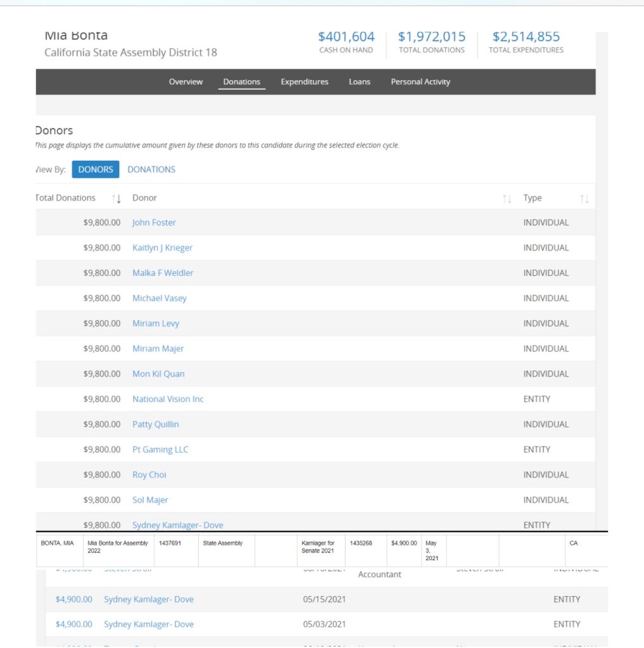The image size is (644, 648).
Task: Click $4,900.00 amount for 05/03/2021 donation
Action: 74,625
